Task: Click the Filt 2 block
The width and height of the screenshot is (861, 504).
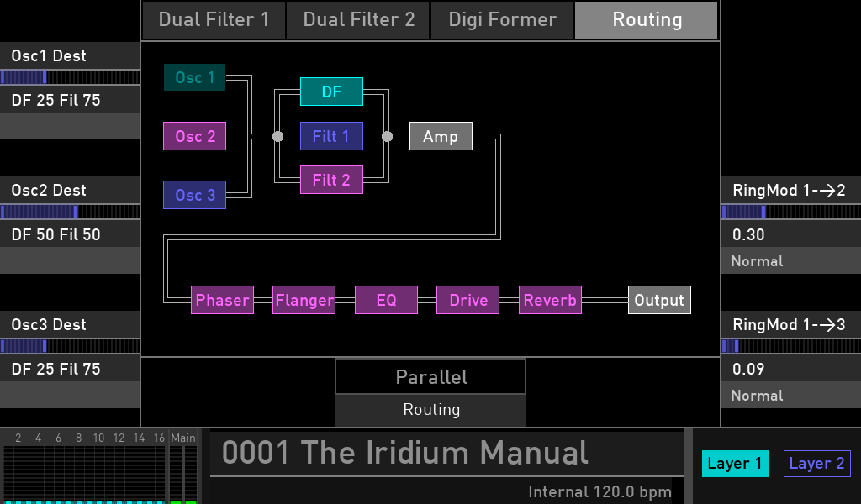Action: pos(331,180)
